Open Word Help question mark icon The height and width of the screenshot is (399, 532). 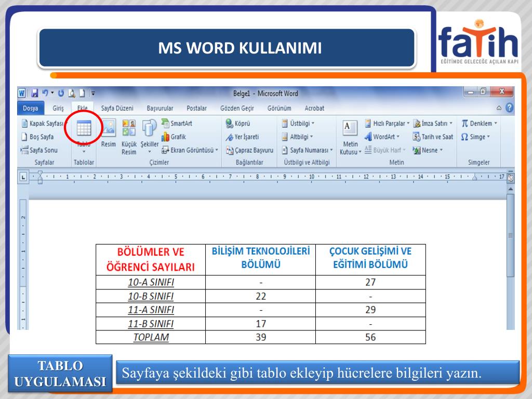coord(509,108)
